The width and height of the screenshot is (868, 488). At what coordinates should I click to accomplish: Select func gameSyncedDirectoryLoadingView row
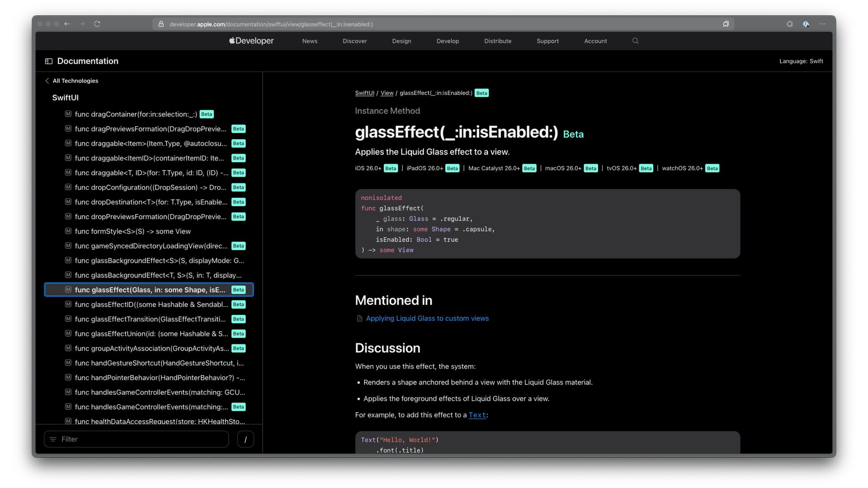[149, 246]
